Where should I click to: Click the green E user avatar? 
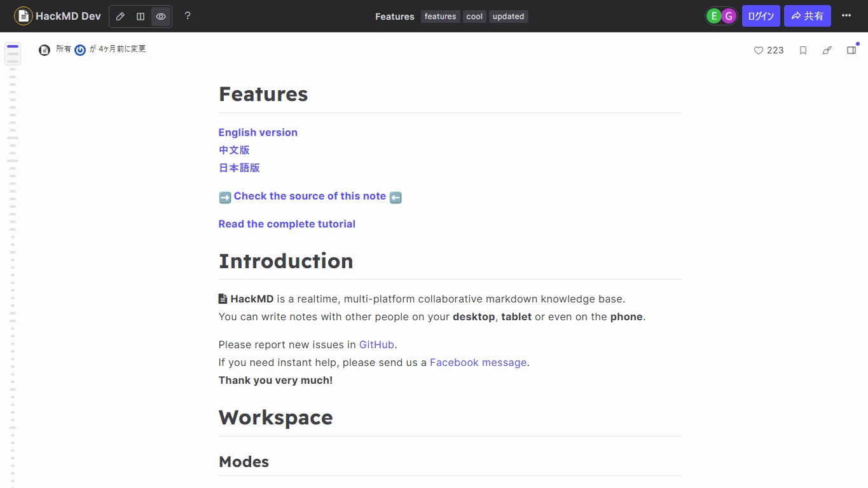tap(713, 16)
